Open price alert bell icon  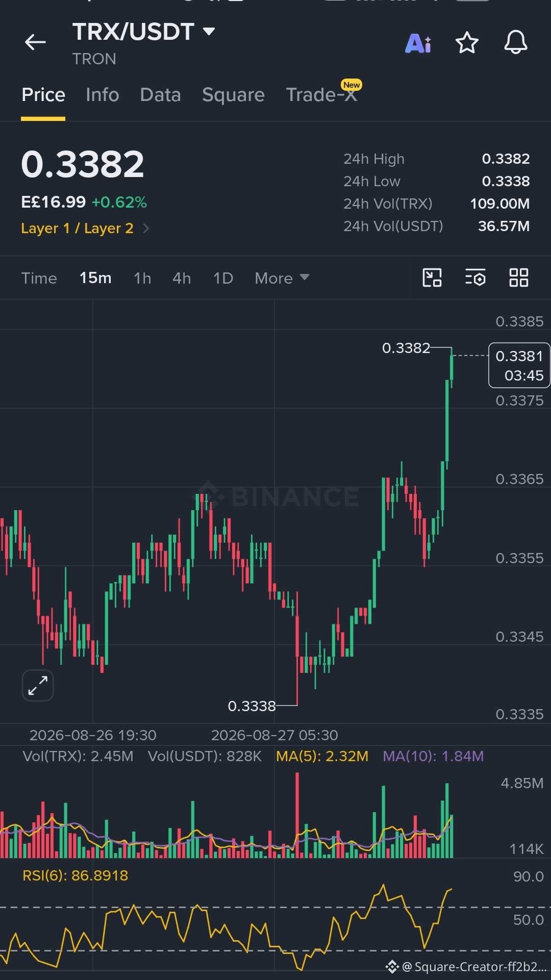(x=516, y=42)
